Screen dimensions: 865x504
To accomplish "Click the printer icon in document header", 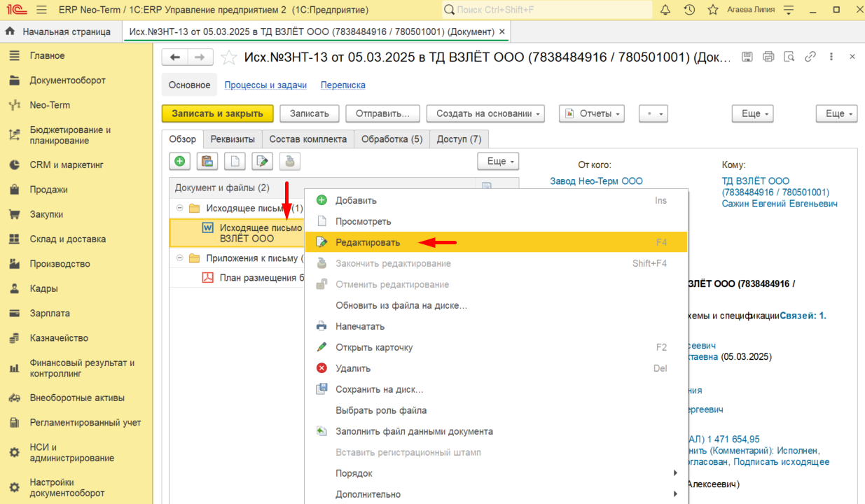I will coord(768,57).
